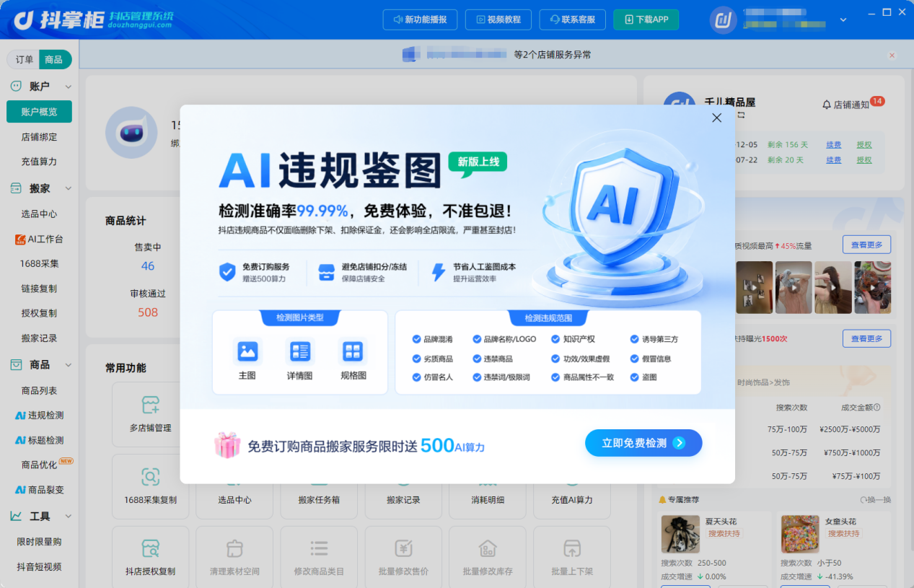Image resolution: width=914 pixels, height=588 pixels.
Task: Collapse the 账户 sidebar section
Action: coord(69,87)
